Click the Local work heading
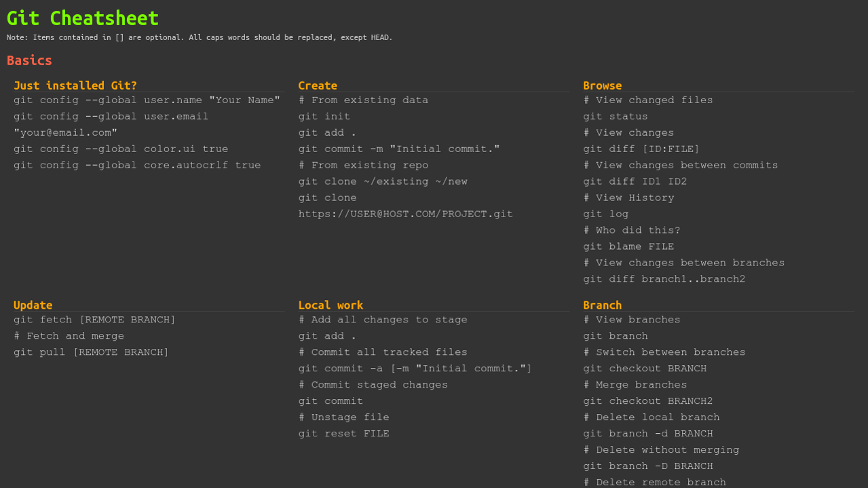The image size is (868, 488). click(331, 305)
